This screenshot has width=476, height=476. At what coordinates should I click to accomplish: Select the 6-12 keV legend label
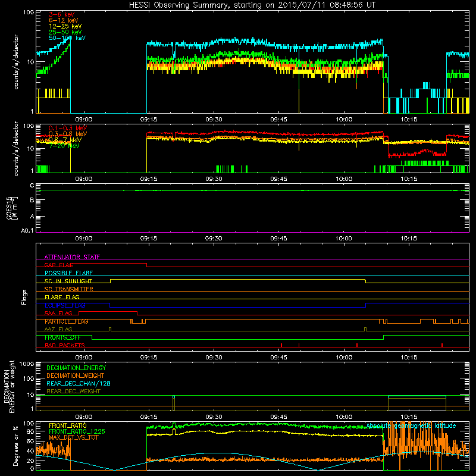tap(64, 20)
